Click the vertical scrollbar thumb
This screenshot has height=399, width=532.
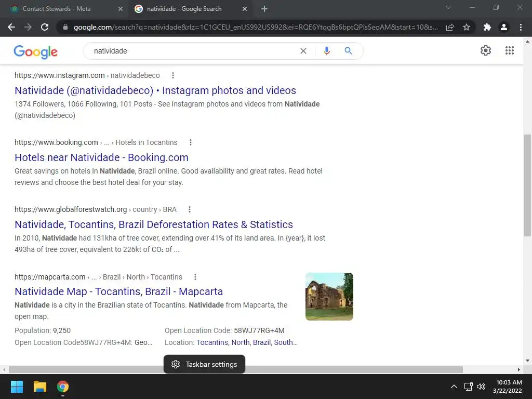[528, 185]
